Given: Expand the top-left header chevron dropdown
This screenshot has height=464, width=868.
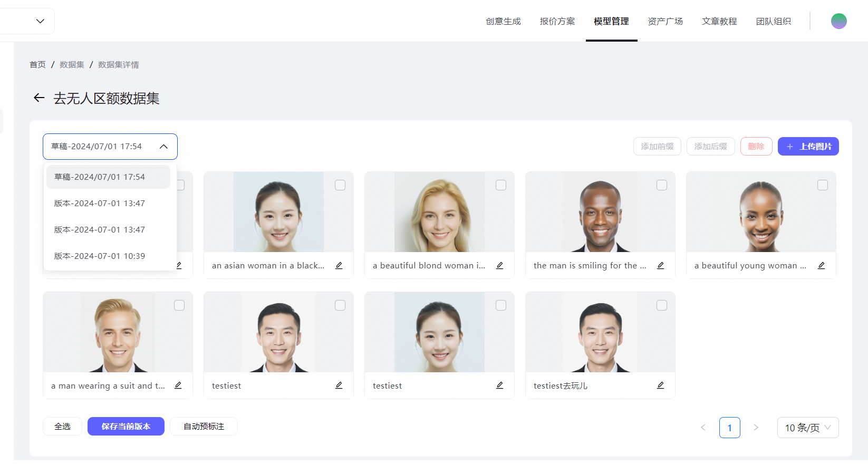Looking at the screenshot, I should (40, 21).
